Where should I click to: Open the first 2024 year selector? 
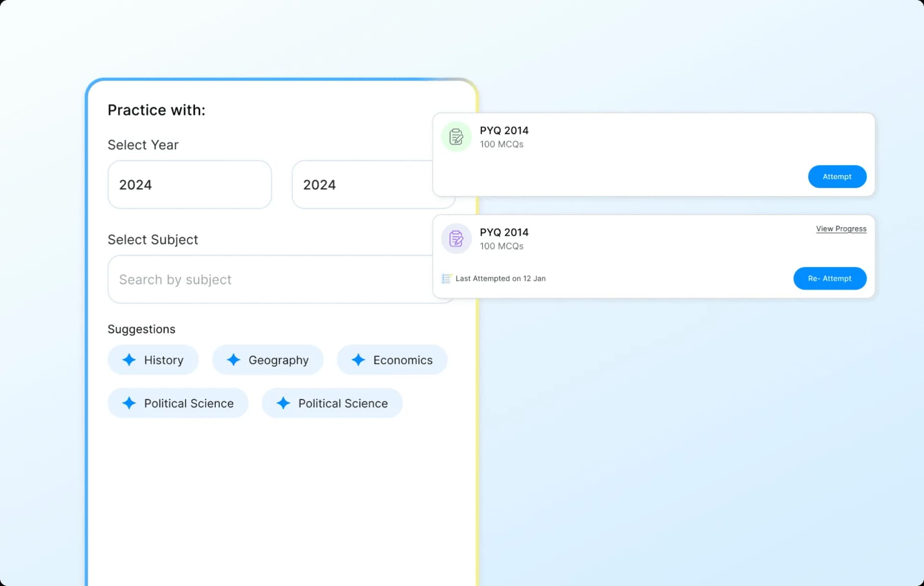pyautogui.click(x=190, y=184)
